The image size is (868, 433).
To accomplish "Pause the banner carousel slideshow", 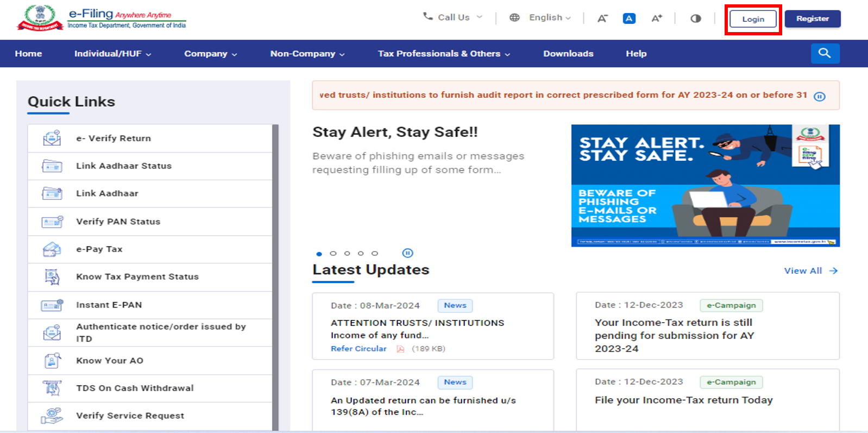I will tap(407, 253).
